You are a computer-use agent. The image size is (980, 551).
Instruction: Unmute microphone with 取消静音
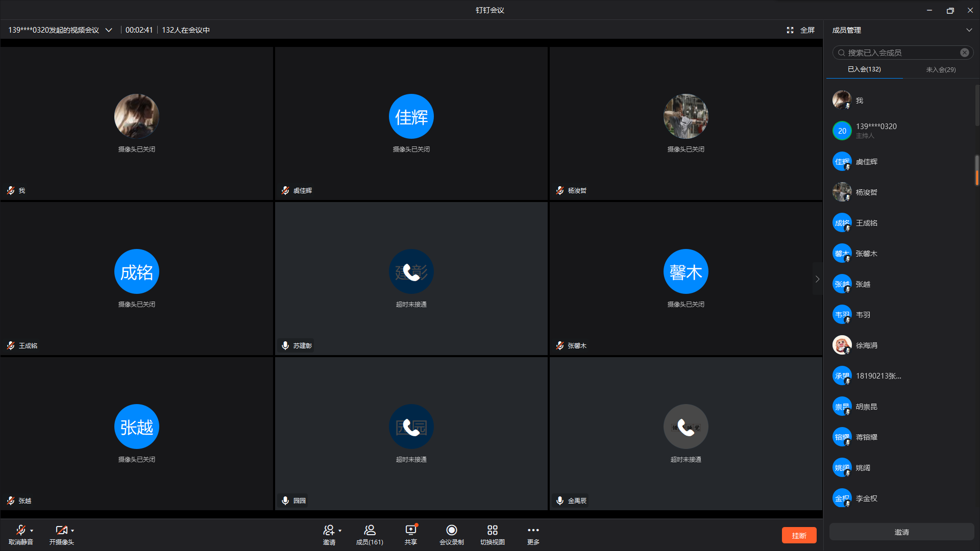20,531
